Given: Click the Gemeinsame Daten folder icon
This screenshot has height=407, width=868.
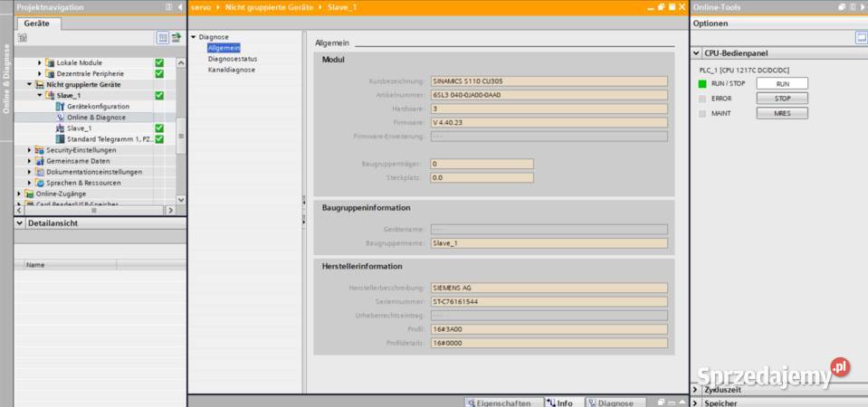Looking at the screenshot, I should tap(39, 161).
